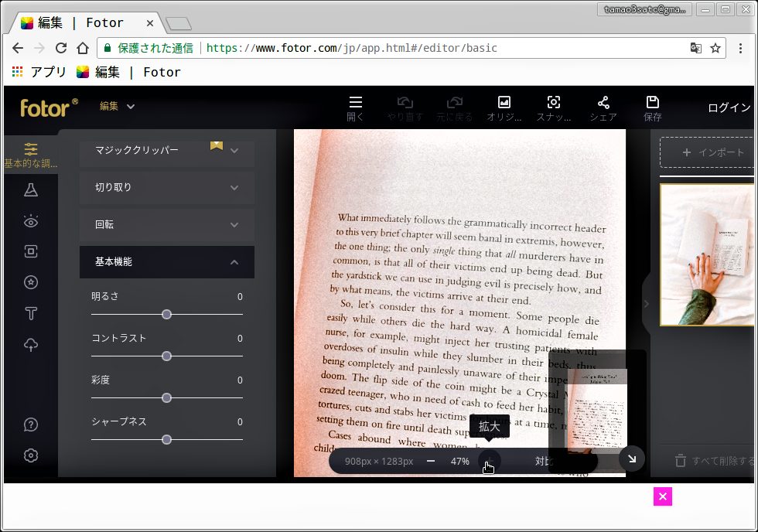The image size is (758, 532).
Task: Select the 編集 | Fotor browser tab
Action: (x=87, y=22)
